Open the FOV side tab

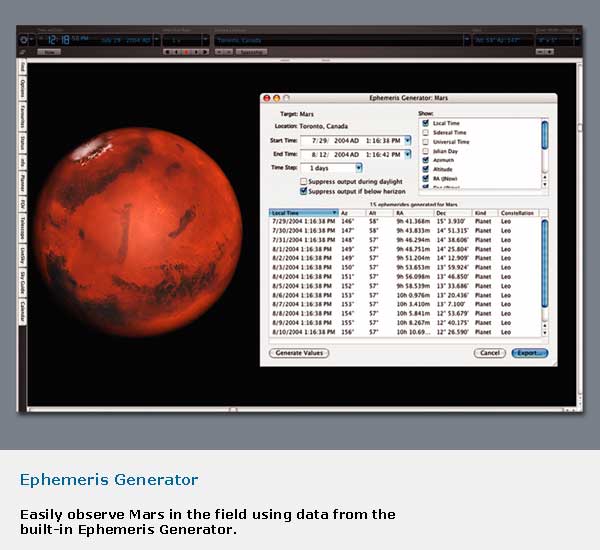[23, 204]
